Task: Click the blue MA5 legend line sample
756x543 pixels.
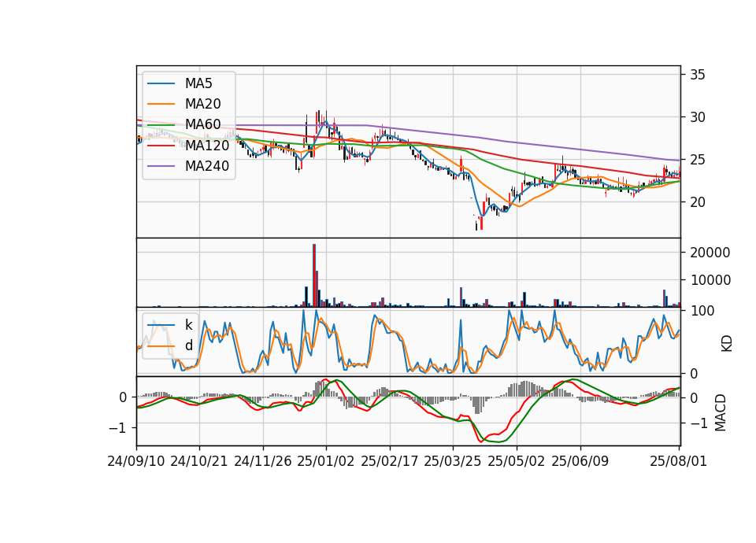Action: [161, 84]
